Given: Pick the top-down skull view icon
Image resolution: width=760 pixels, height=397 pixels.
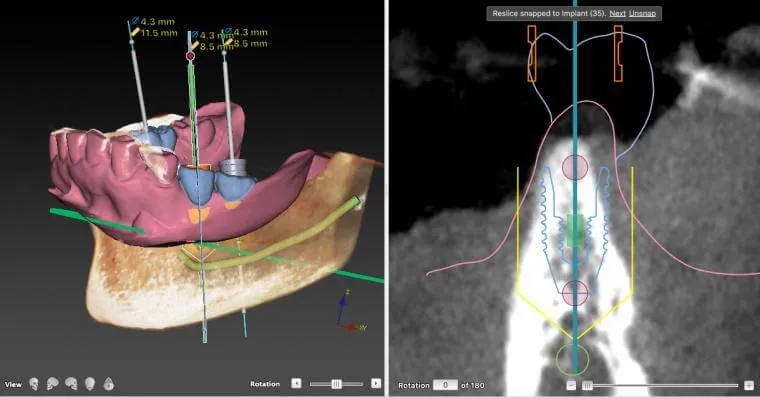Looking at the screenshot, I should tap(109, 384).
